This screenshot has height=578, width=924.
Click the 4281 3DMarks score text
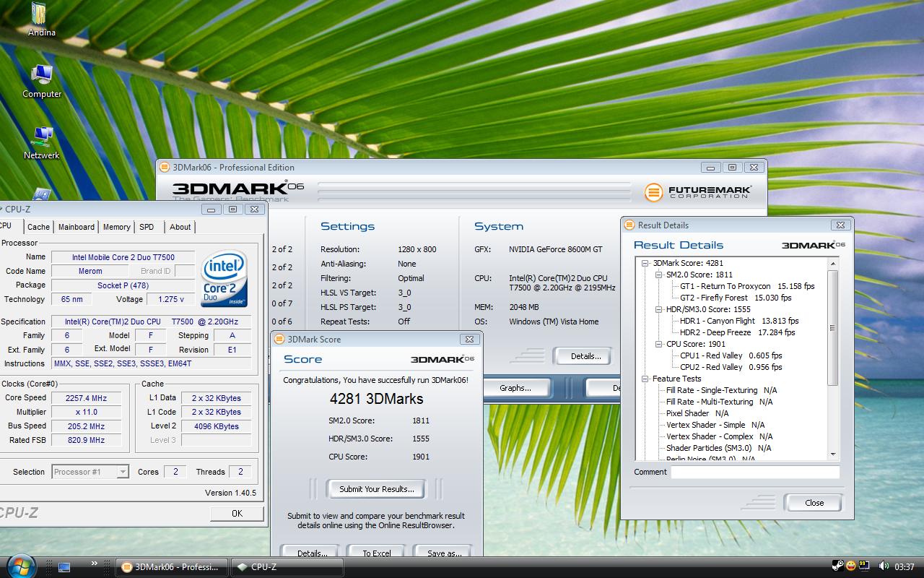pos(376,399)
